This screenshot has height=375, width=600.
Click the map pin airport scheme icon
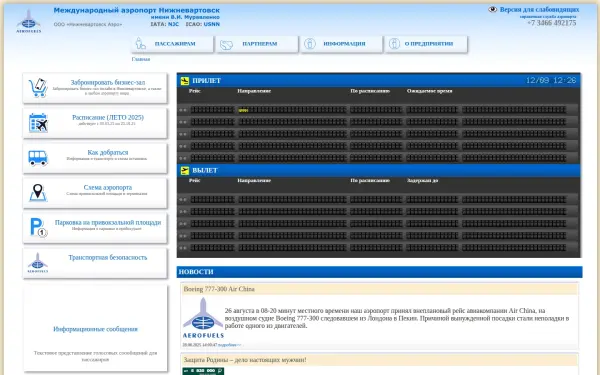[38, 192]
